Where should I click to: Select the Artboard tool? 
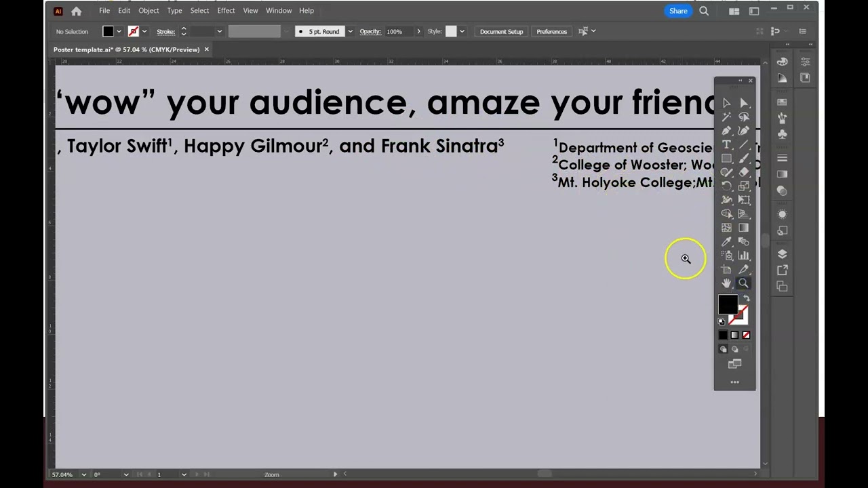click(x=726, y=270)
